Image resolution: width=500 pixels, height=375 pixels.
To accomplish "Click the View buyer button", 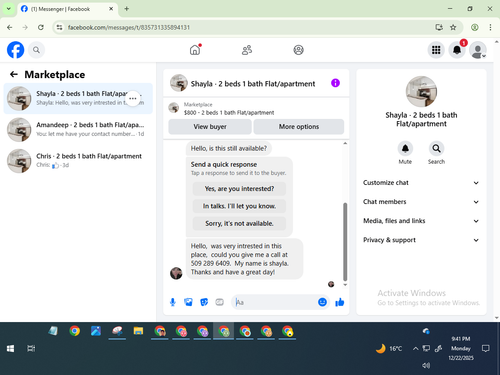I will coord(210,127).
